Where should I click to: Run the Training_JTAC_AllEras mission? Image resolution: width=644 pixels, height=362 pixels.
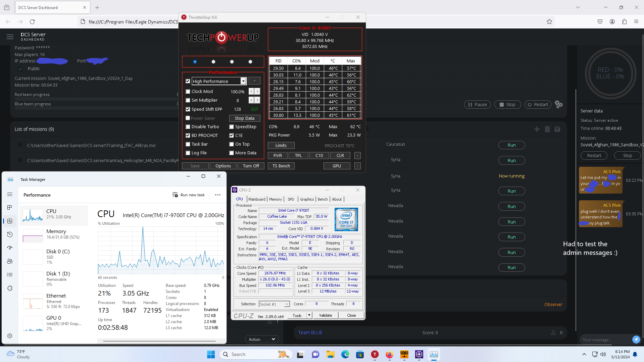512,145
